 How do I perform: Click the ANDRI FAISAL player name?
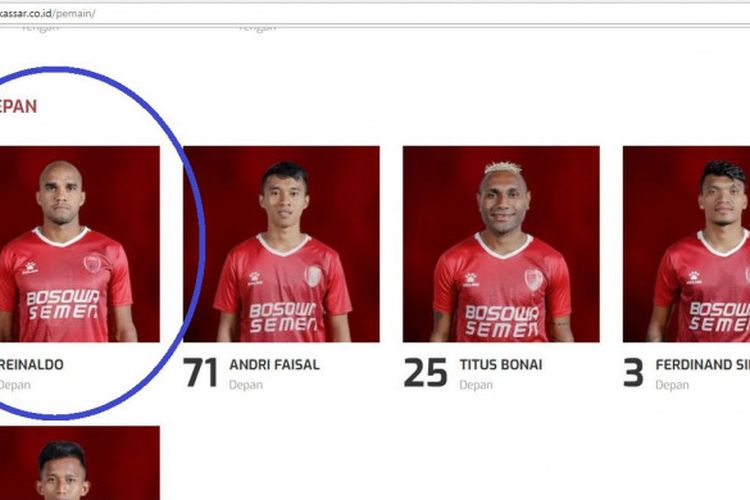coord(275,365)
